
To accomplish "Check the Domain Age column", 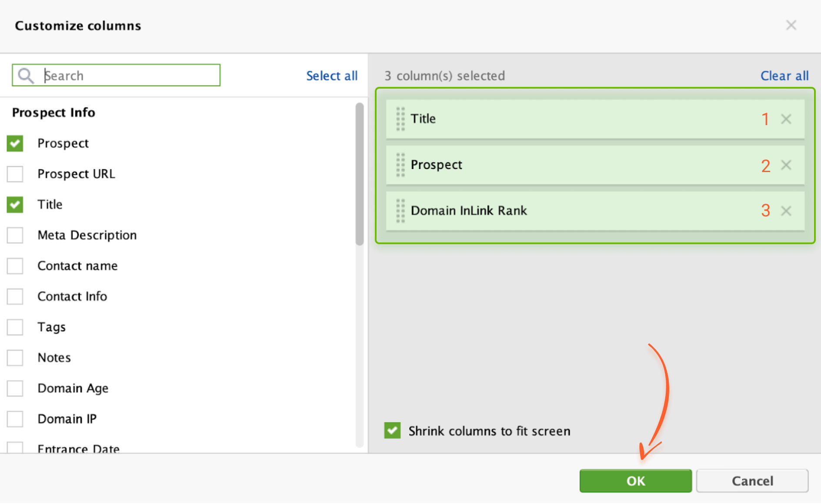I will point(15,388).
